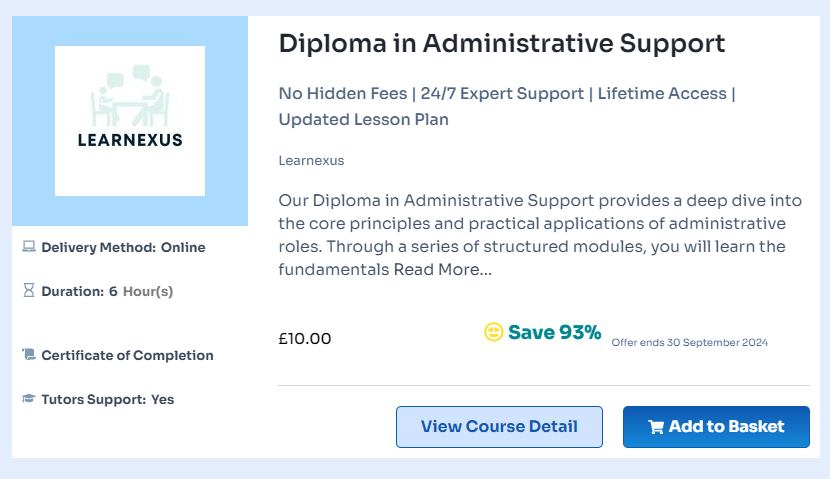Click the hourglass duration icon
The height and width of the screenshot is (479, 830).
pos(29,290)
